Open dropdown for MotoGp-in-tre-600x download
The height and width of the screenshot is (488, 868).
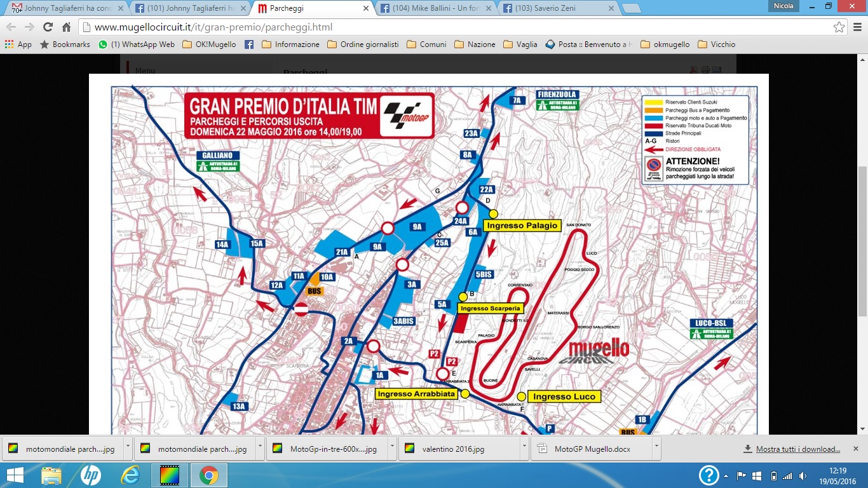click(392, 449)
